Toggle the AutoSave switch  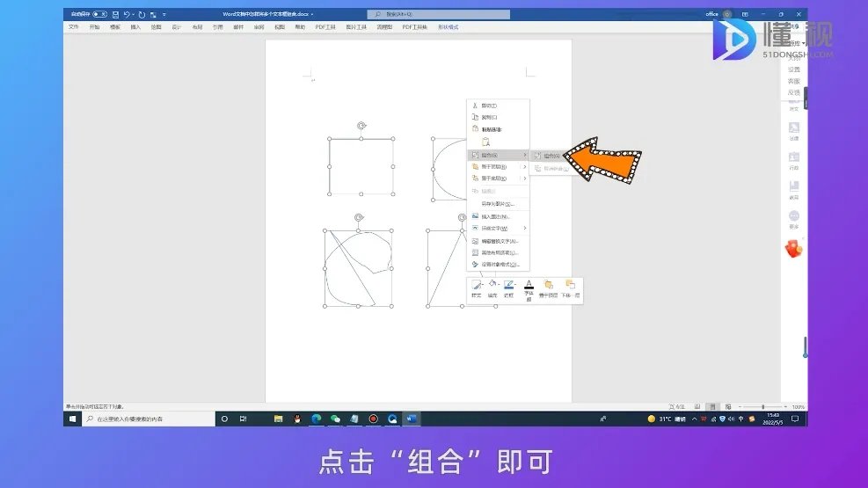(100, 14)
